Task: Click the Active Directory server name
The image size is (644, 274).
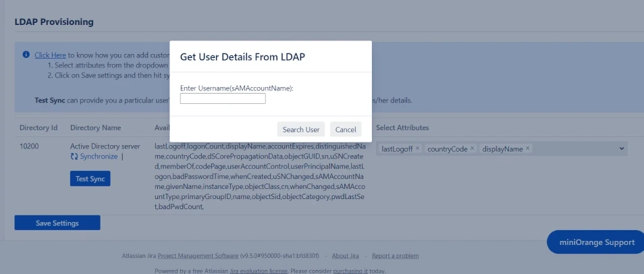Action: (105, 146)
